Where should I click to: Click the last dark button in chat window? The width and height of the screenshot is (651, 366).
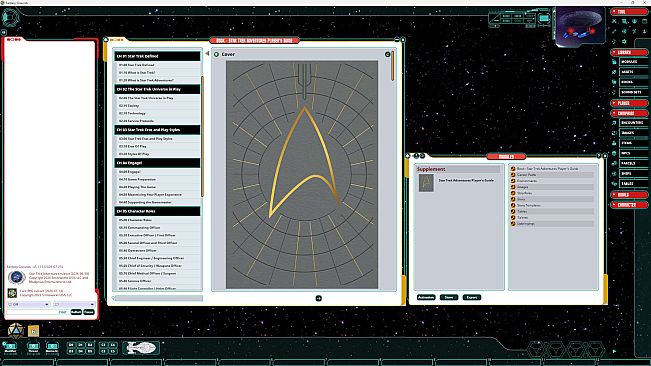(89, 312)
